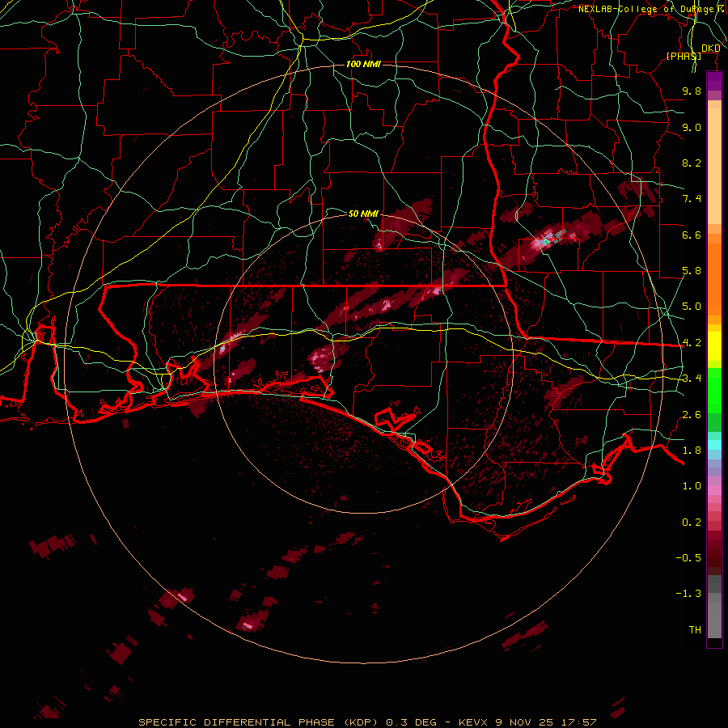Screen dimensions: 728x728
Task: Click the 5.0 value on the color scale
Action: [692, 307]
